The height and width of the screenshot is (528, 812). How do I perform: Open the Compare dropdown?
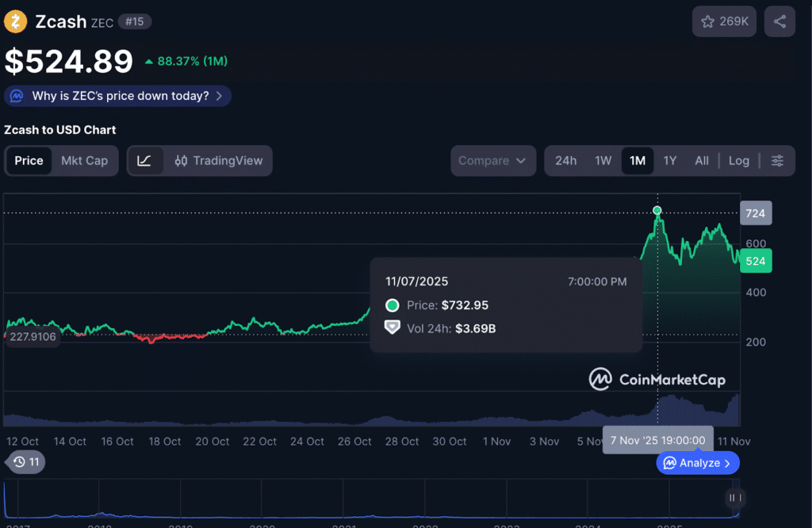[492, 161]
